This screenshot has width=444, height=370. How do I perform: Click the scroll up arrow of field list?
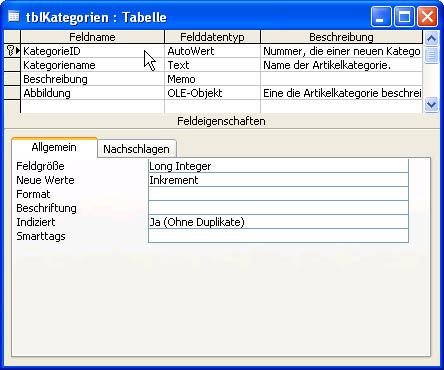tap(431, 38)
